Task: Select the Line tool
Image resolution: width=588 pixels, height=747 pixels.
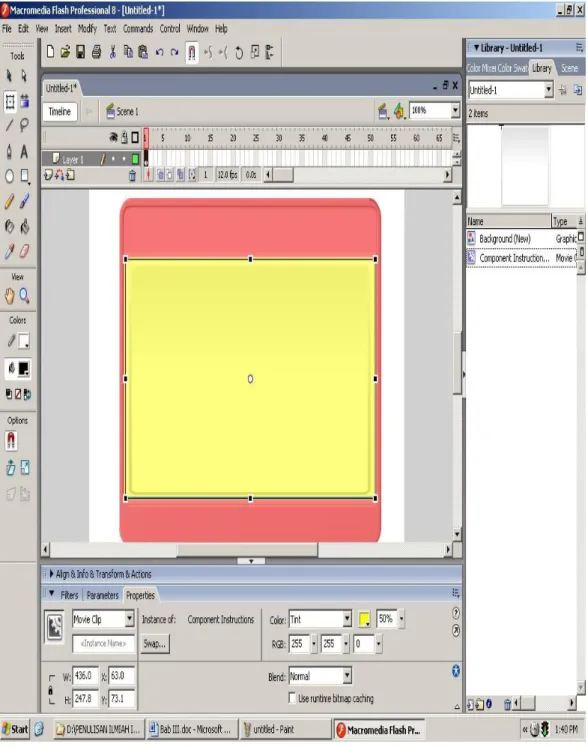Action: 9,125
